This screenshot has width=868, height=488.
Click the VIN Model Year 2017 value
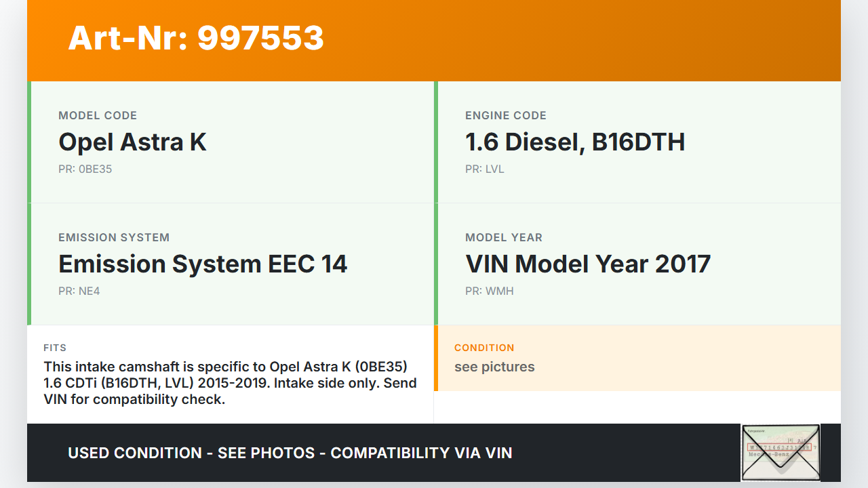click(x=587, y=264)
